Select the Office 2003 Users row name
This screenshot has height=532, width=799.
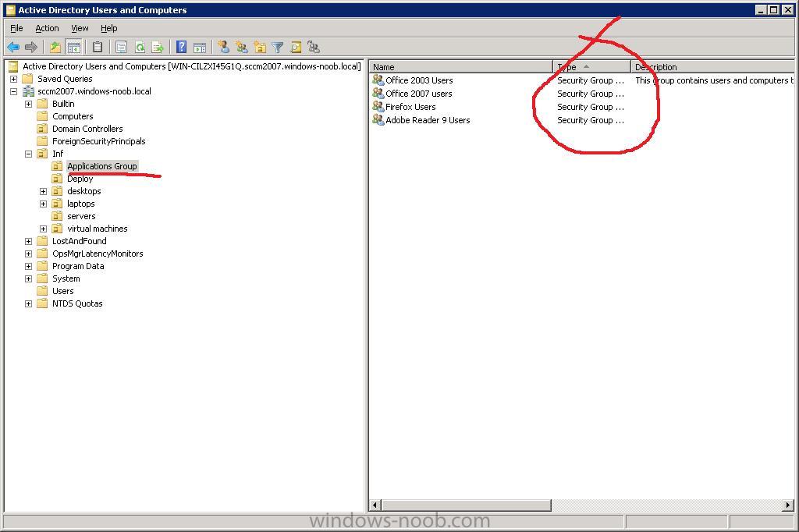[419, 80]
